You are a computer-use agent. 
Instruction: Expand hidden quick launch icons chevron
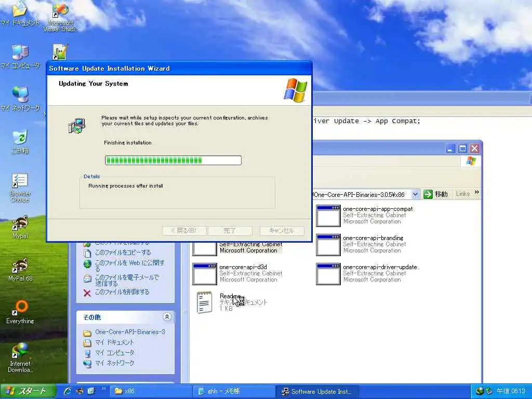[x=104, y=389]
